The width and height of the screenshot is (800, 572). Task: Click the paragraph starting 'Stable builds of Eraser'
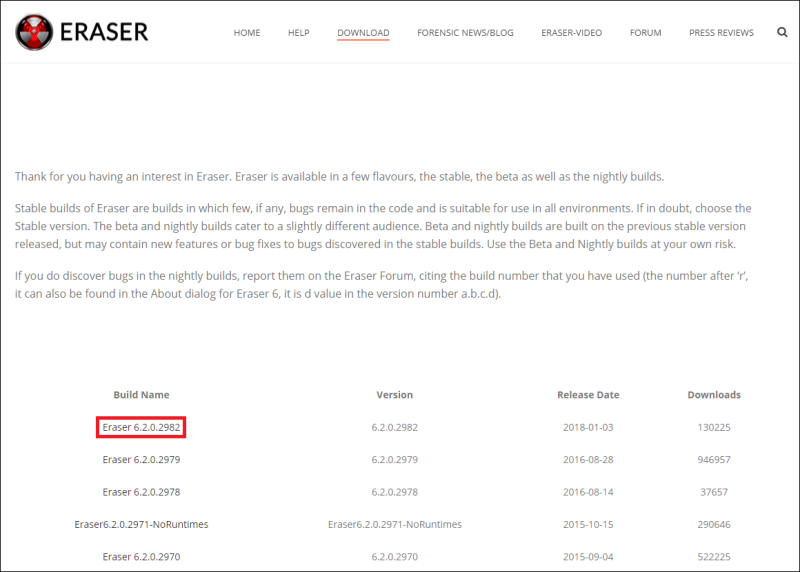point(383,226)
